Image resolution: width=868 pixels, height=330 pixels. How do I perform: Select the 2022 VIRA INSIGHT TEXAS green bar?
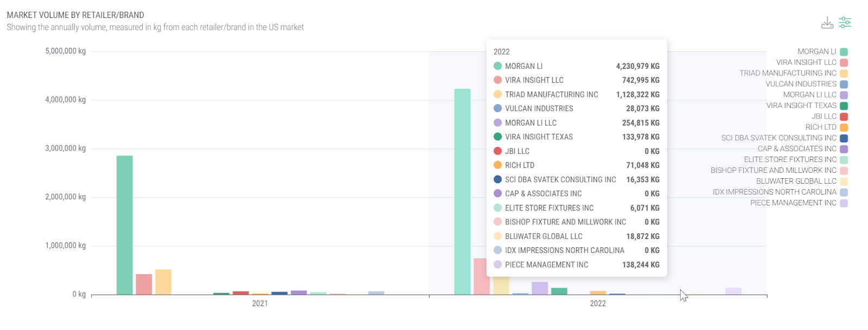[559, 292]
